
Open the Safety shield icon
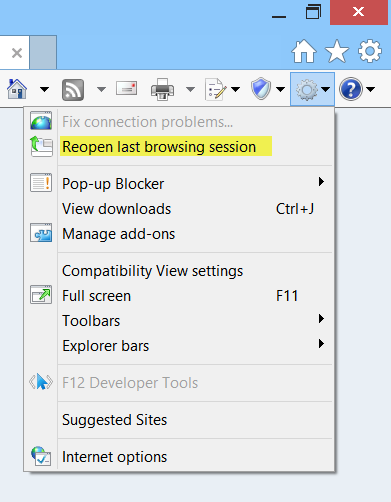(261, 89)
